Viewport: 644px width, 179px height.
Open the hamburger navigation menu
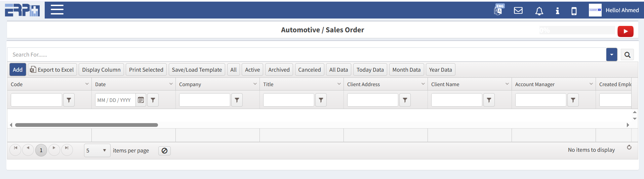pyautogui.click(x=57, y=10)
